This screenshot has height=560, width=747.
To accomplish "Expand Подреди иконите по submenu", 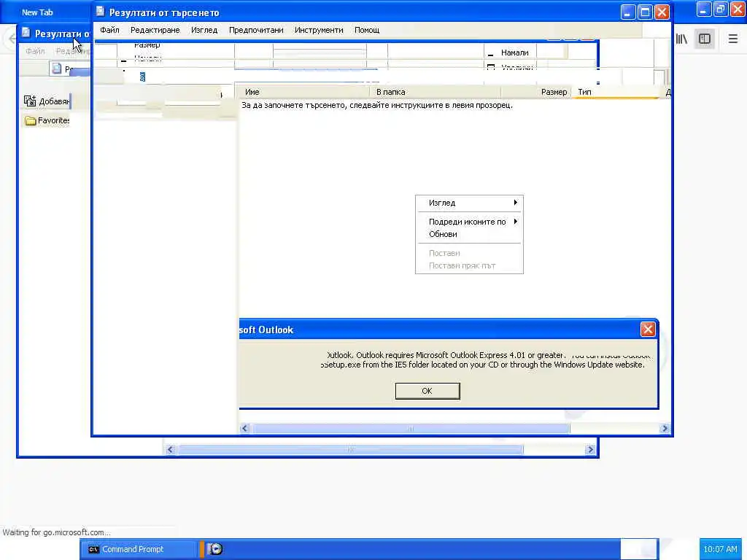I will [469, 222].
